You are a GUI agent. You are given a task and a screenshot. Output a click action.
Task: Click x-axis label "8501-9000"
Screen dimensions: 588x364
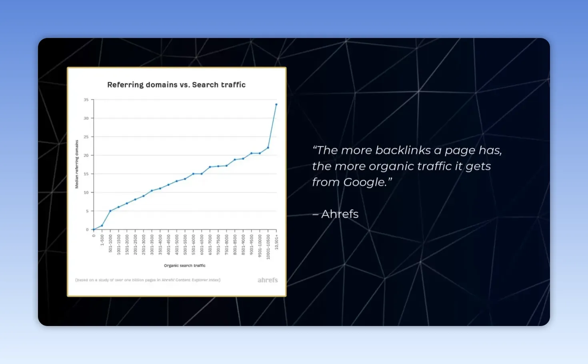(243, 245)
